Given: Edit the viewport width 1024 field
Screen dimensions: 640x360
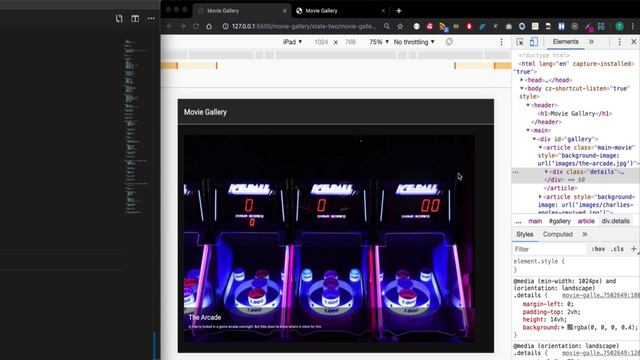Looking at the screenshot, I should tap(321, 42).
